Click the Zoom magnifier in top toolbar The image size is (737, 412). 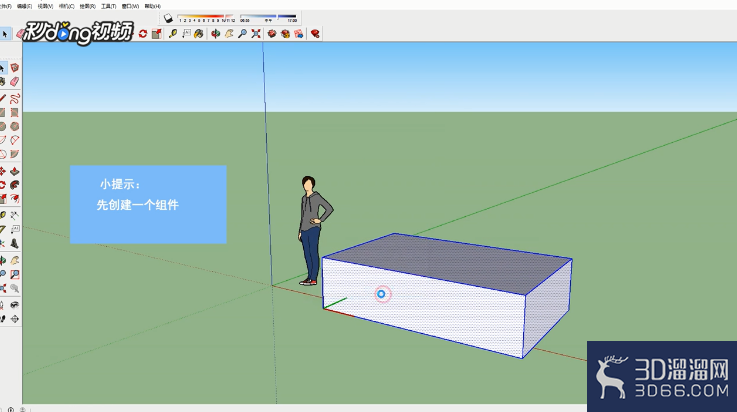tap(243, 34)
